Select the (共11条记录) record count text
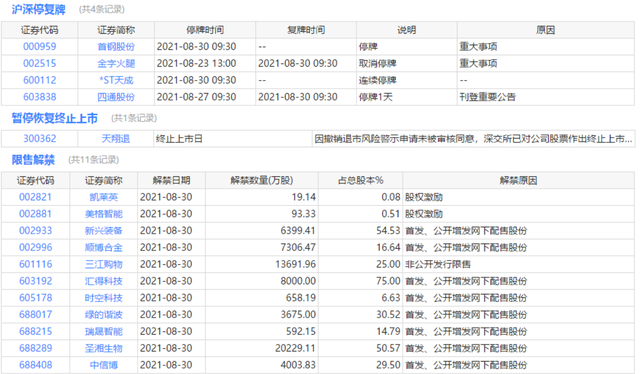 [93, 160]
